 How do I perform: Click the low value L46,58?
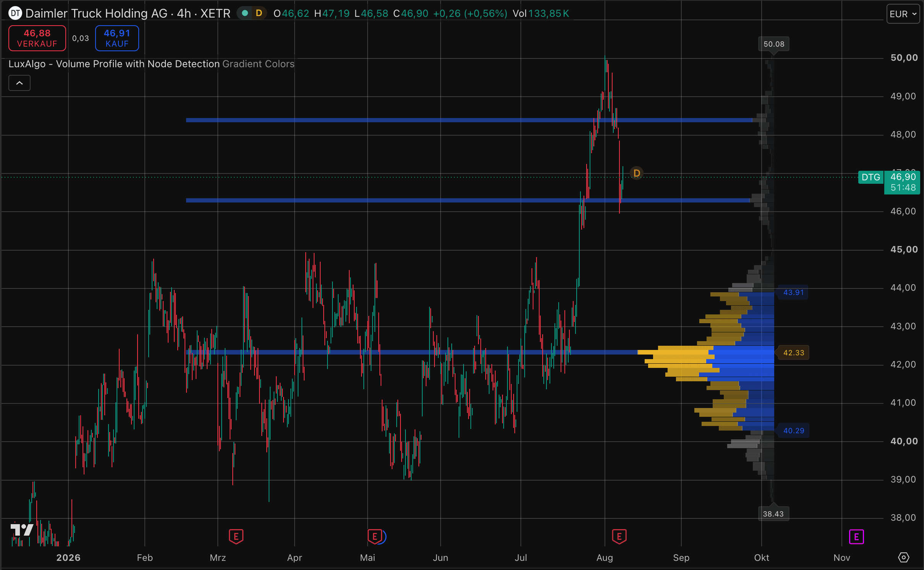point(371,13)
